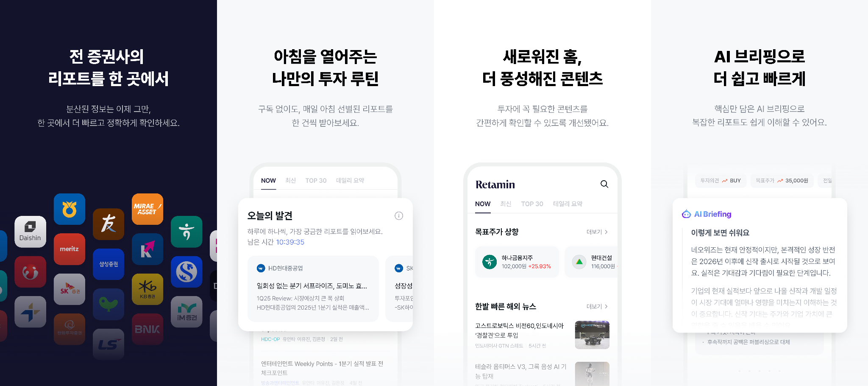Screen dimensions: 868x386
Task: Switch to TOP 30 tab in Retamin home
Action: point(532,204)
